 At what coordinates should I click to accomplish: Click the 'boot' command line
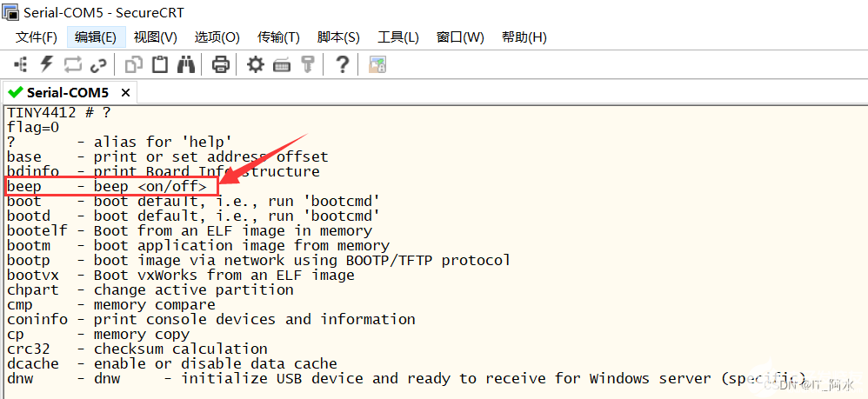193,201
